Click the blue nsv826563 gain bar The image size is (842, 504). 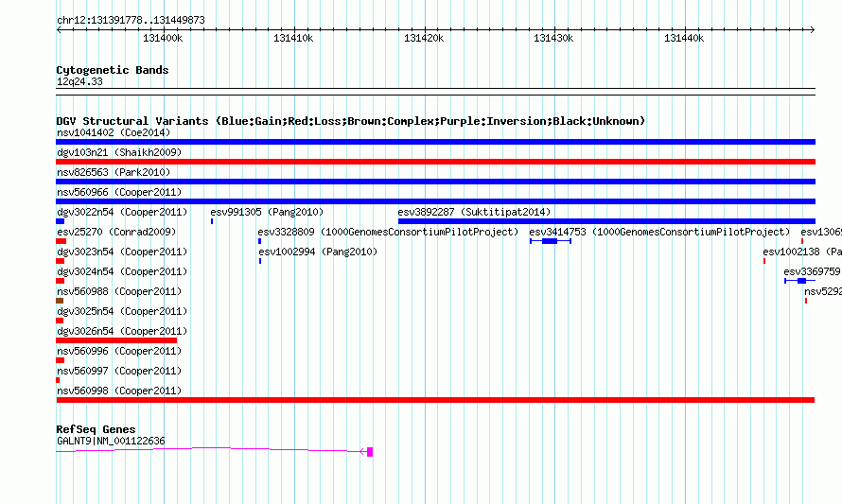[x=435, y=182]
